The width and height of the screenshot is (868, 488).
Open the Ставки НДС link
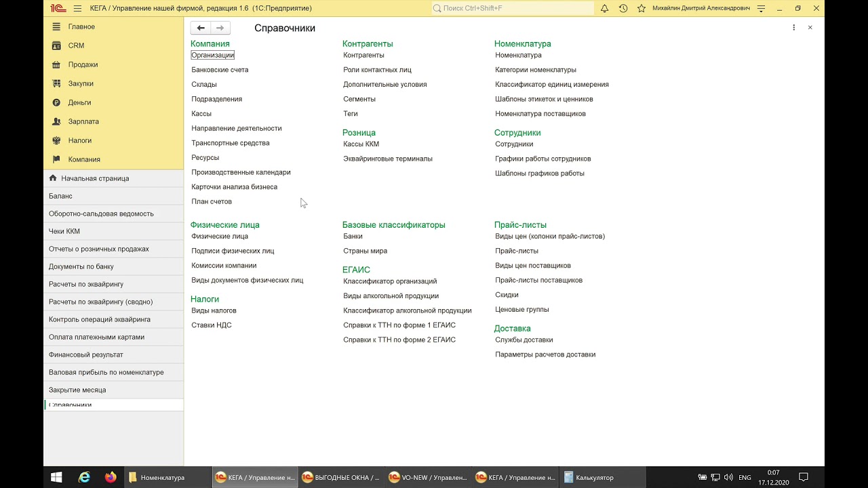tap(212, 325)
